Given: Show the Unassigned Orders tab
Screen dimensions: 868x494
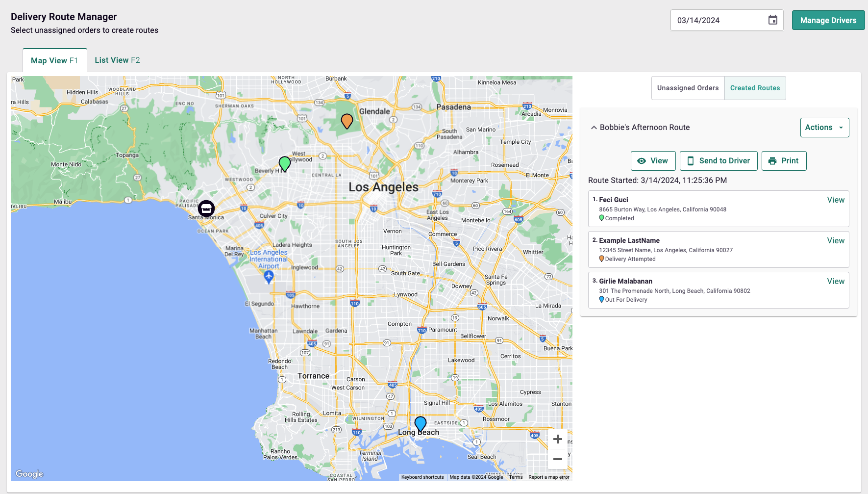Looking at the screenshot, I should (x=688, y=88).
